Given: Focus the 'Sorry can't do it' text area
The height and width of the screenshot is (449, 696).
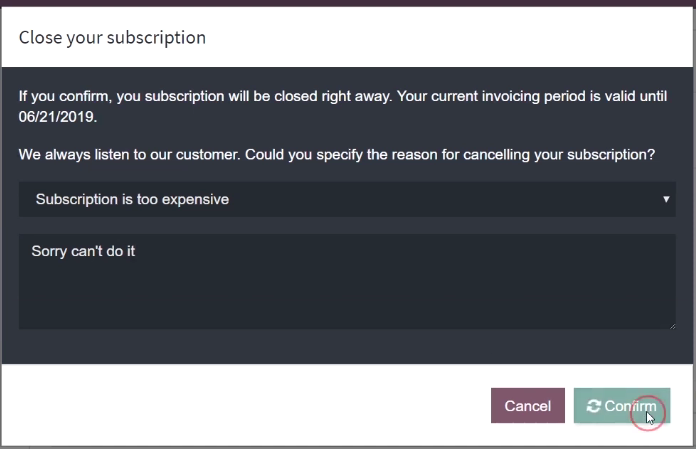Looking at the screenshot, I should tap(347, 282).
